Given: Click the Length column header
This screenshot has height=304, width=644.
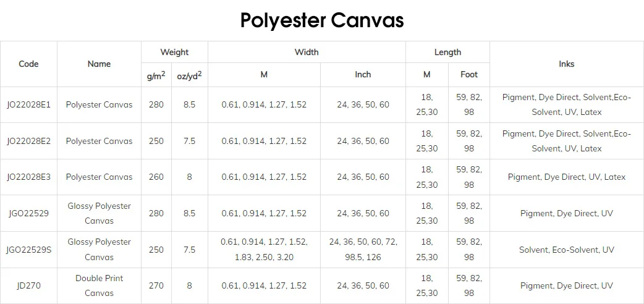Looking at the screenshot, I should pyautogui.click(x=447, y=53).
